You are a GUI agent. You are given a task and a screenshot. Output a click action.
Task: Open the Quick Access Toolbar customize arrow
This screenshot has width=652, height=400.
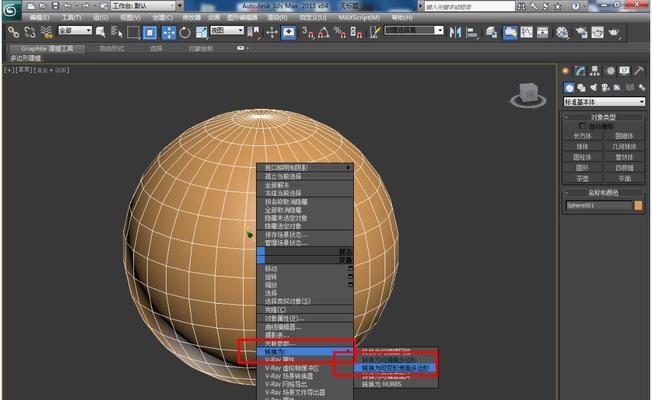(180, 6)
